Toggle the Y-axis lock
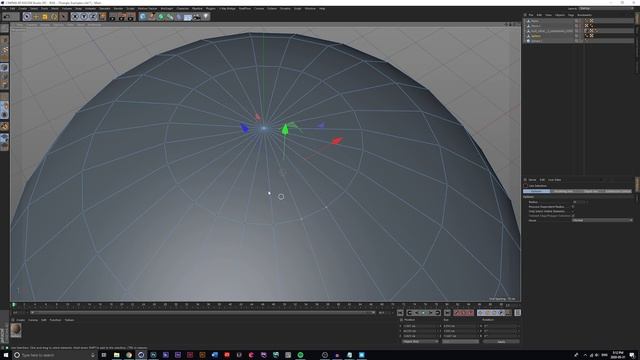 click(x=84, y=17)
